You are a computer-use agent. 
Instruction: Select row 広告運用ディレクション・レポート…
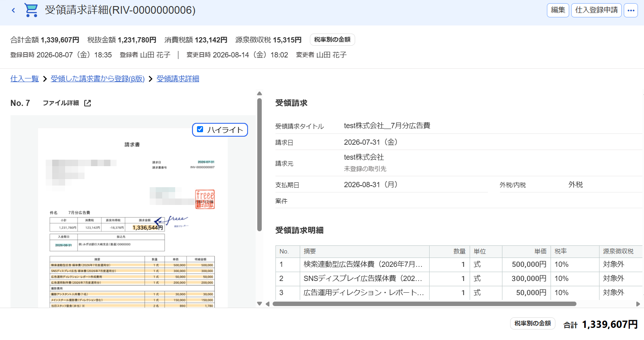point(459,293)
